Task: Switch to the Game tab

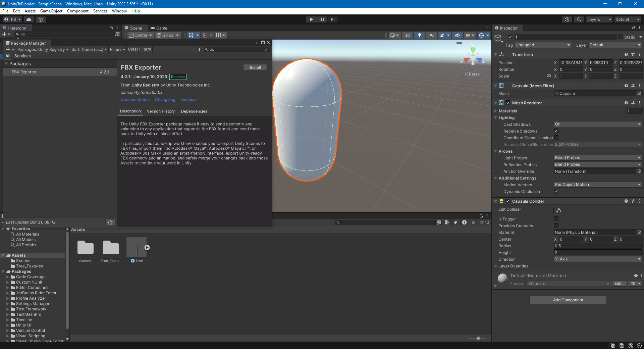Action: pyautogui.click(x=159, y=28)
